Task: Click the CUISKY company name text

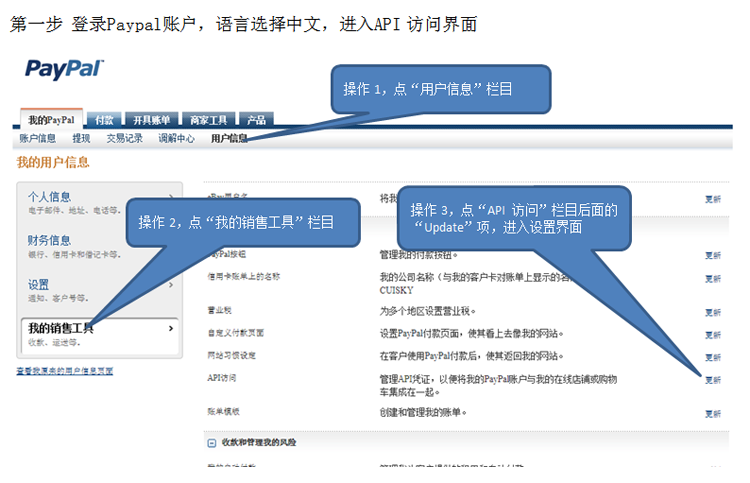Action: point(396,290)
